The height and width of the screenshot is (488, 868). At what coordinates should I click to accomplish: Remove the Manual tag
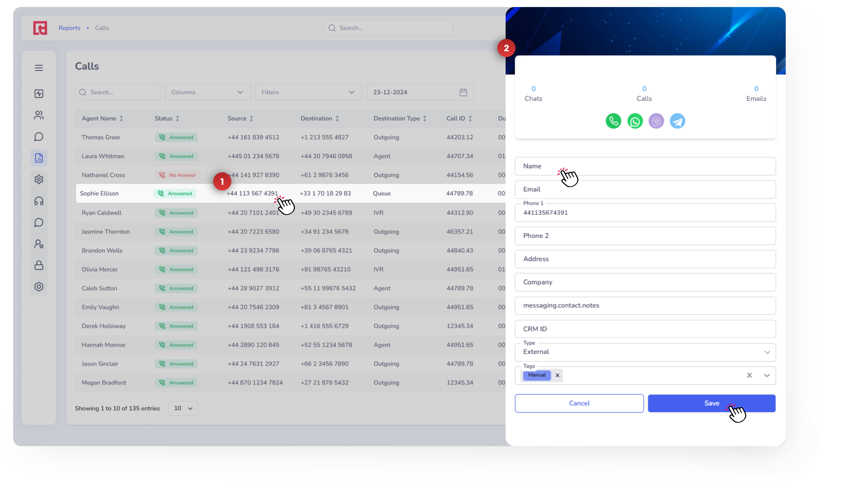point(557,375)
